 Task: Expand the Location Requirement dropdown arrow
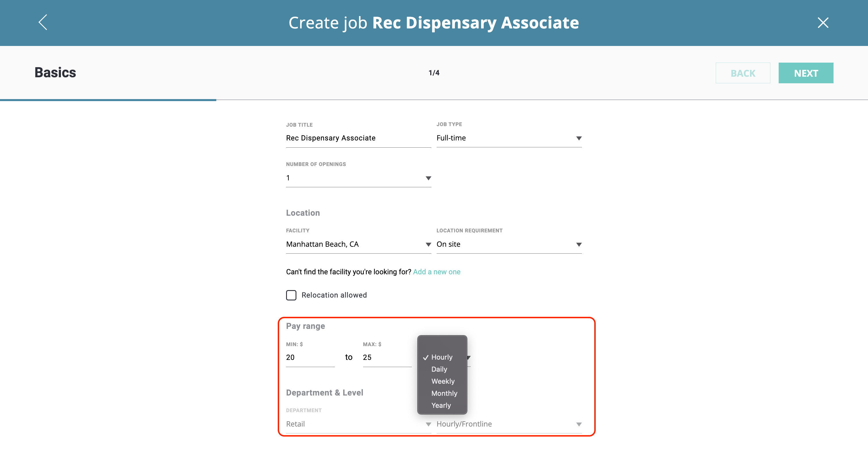pos(578,244)
